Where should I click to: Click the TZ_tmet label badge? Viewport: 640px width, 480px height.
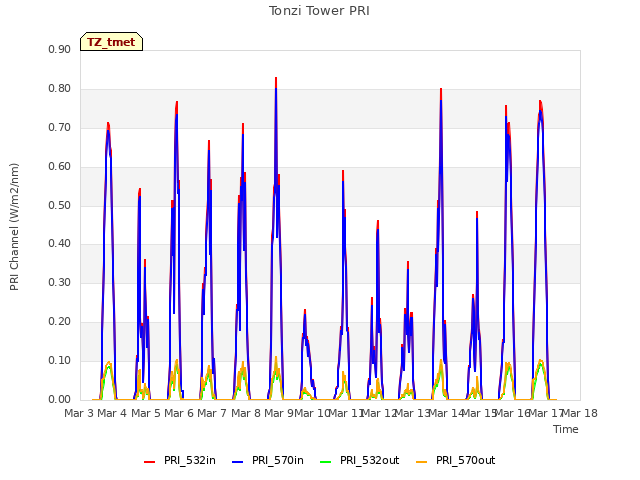click(x=111, y=42)
